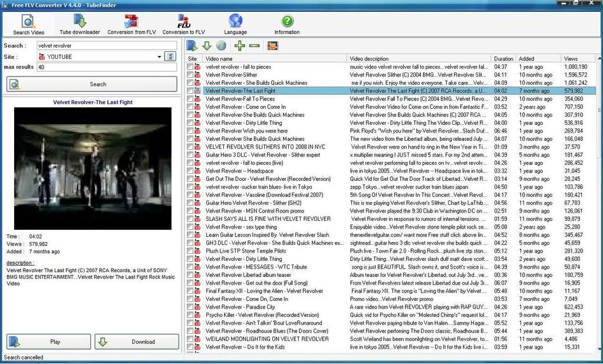Click the 'Search cancelled' status bar text
603x364 pixels.
24,358
